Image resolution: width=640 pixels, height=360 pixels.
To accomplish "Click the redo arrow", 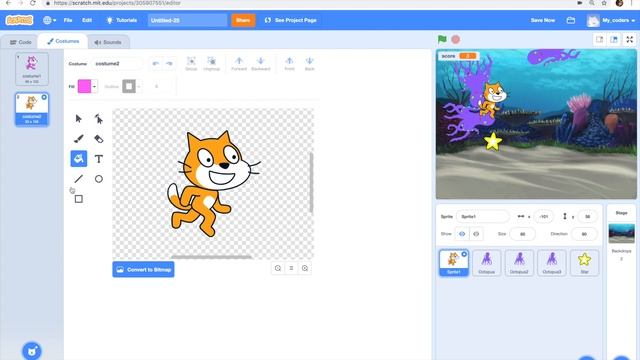I will [169, 64].
